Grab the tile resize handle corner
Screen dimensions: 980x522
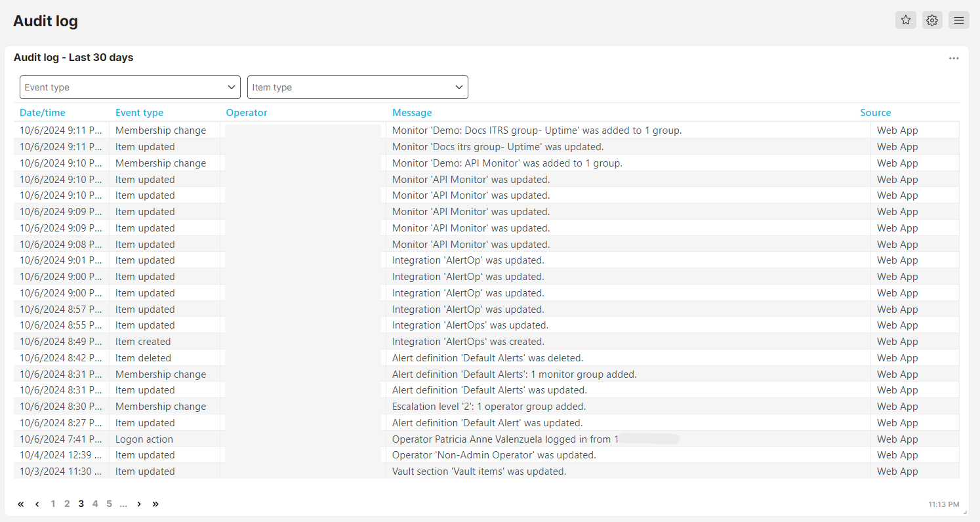coord(964,512)
